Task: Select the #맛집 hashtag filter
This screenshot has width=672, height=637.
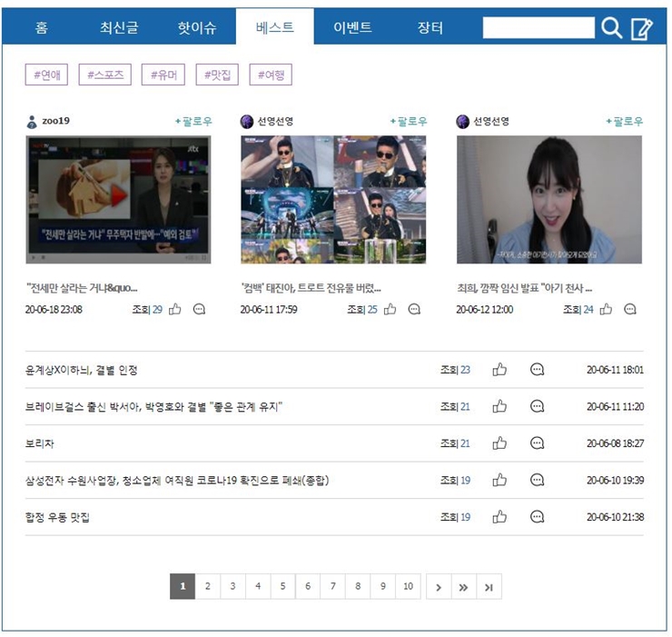Action: point(217,75)
